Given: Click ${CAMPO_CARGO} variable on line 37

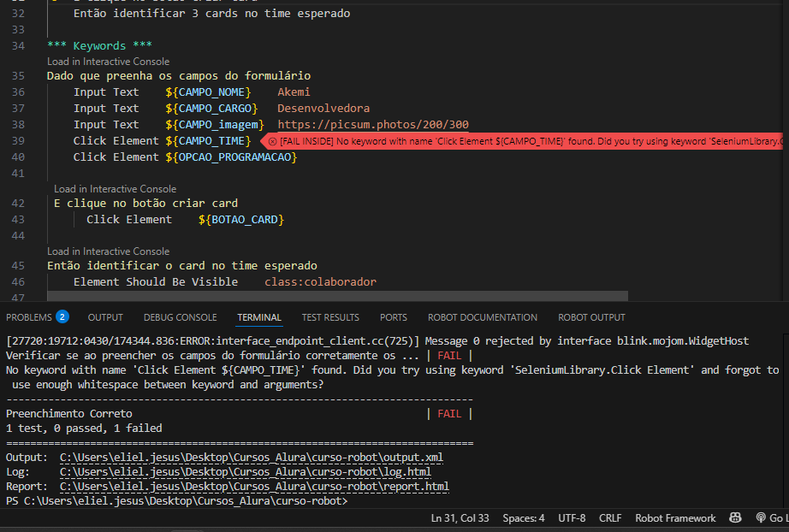Looking at the screenshot, I should (x=211, y=109).
